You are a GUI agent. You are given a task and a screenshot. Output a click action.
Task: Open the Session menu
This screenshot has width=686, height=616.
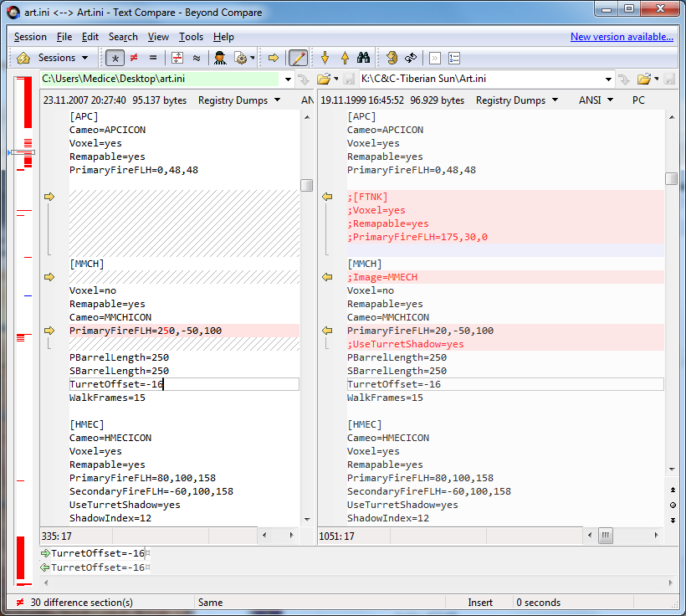coord(30,37)
